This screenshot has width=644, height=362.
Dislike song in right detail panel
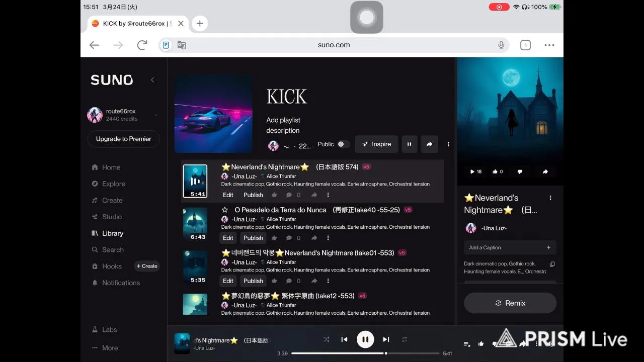(520, 171)
